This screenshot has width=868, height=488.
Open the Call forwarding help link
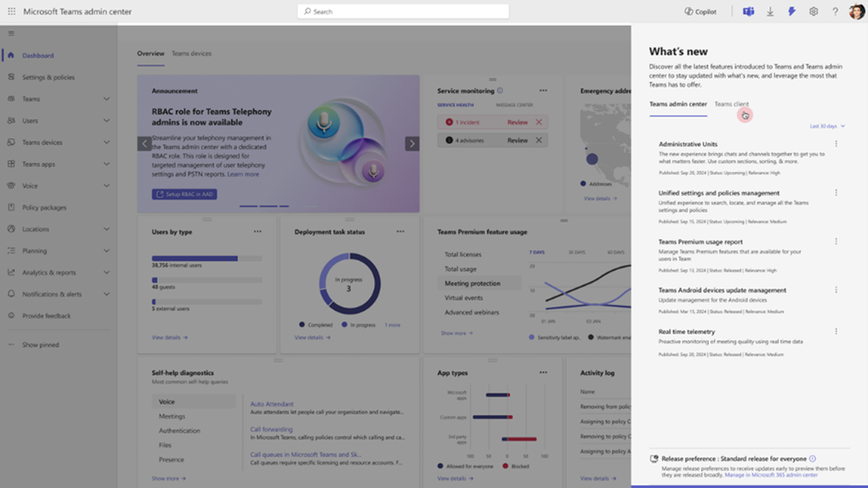[271, 429]
